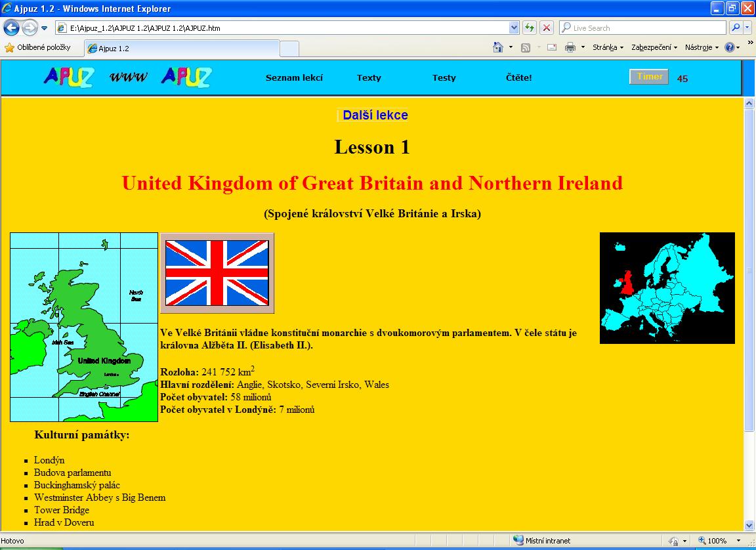This screenshot has height=550, width=756.
Task: Click the Live Search input box
Action: 642,28
